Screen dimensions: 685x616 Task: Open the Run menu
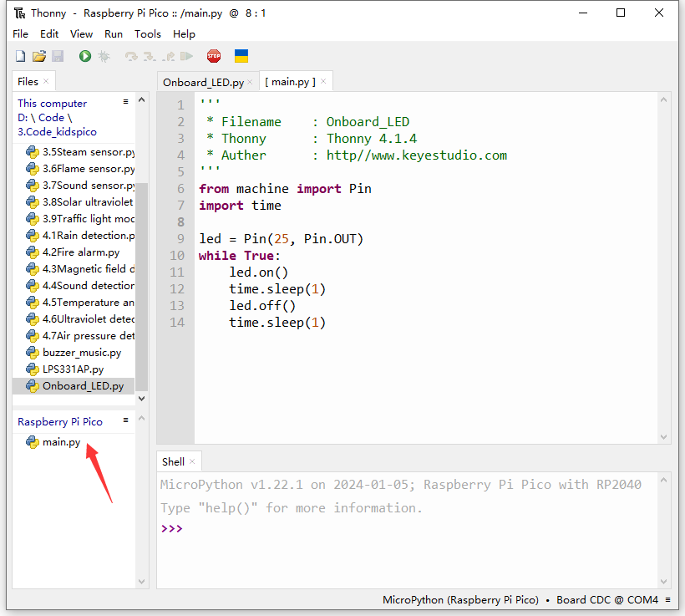pos(114,34)
